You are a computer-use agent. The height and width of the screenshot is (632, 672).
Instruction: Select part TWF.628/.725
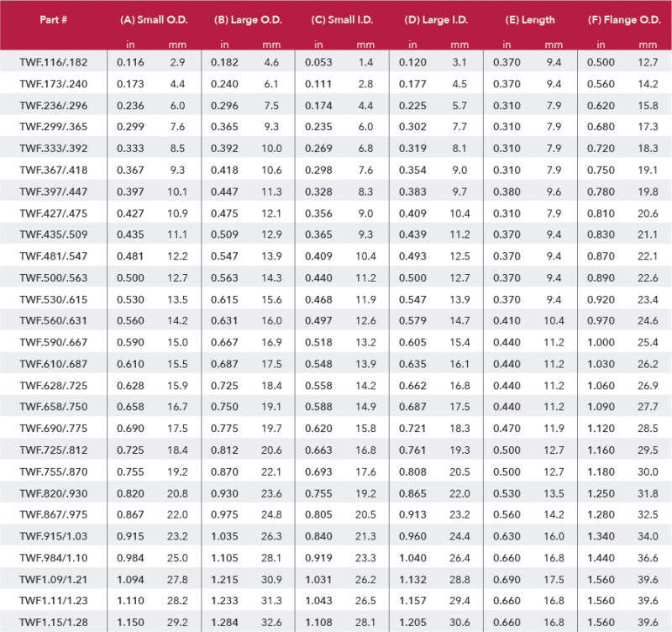click(53, 385)
